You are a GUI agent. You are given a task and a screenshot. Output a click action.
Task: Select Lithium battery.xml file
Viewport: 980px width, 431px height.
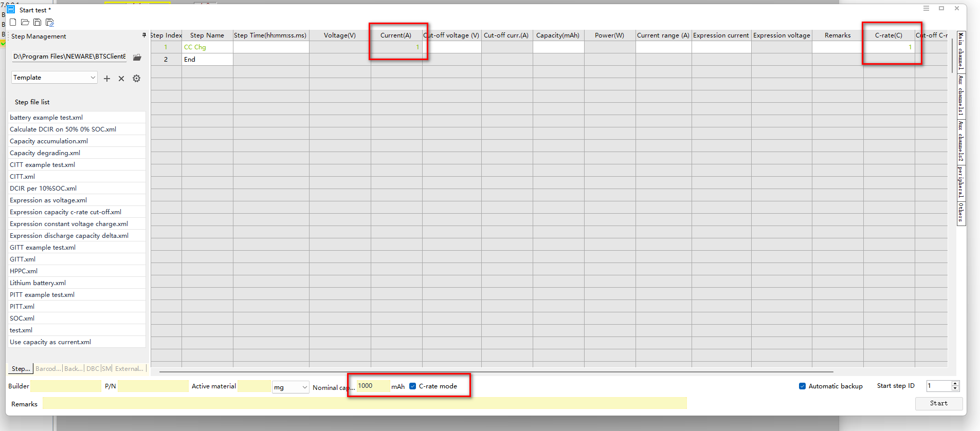tap(77, 283)
